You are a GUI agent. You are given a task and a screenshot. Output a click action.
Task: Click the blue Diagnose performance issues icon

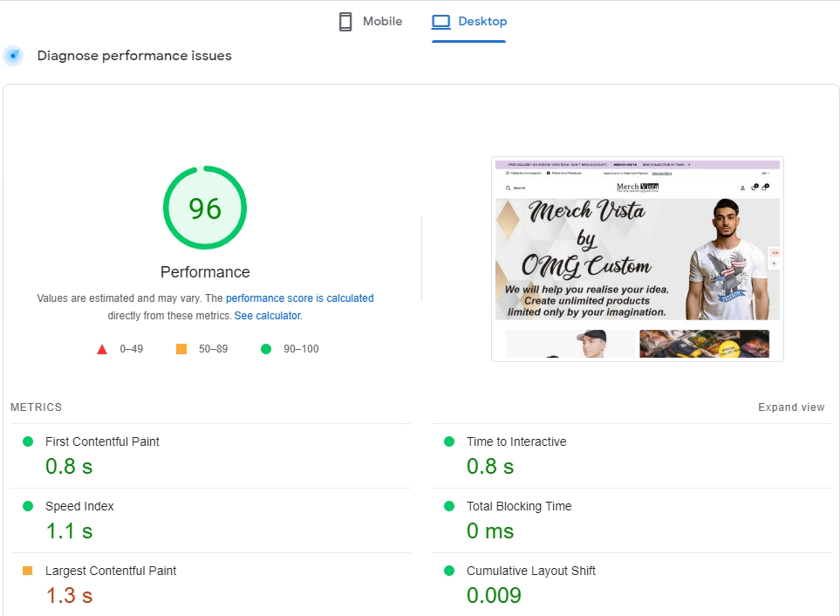pyautogui.click(x=13, y=56)
